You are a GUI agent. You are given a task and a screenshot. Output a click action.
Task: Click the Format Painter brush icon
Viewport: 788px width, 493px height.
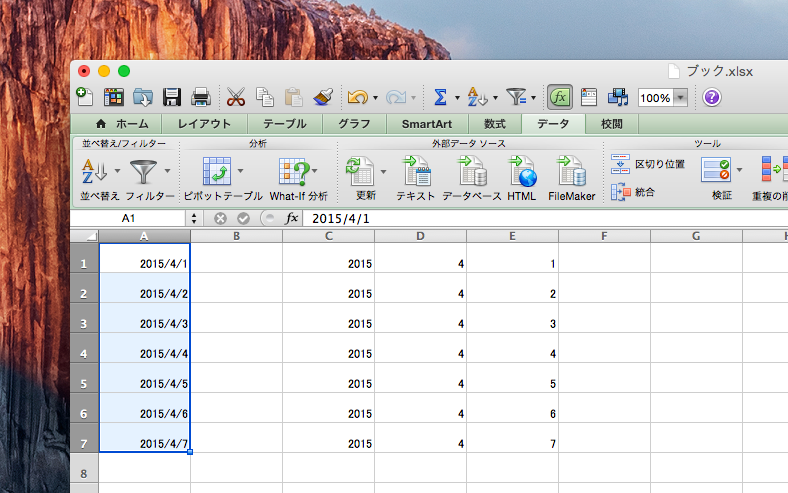click(x=323, y=97)
